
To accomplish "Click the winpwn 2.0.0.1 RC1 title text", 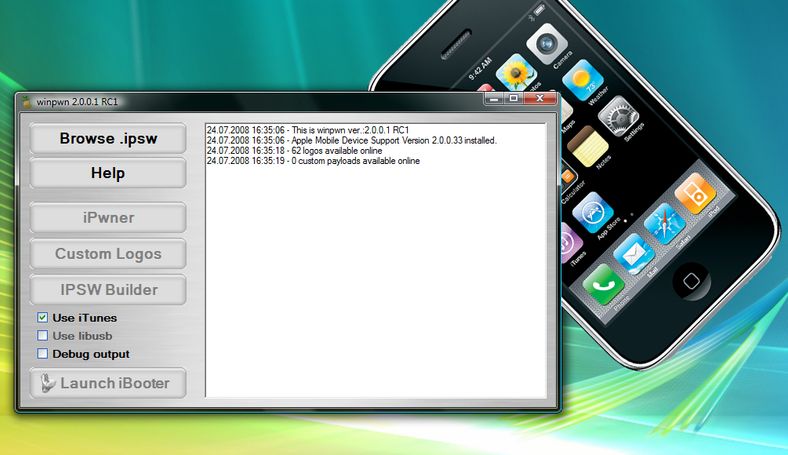I will (77, 102).
